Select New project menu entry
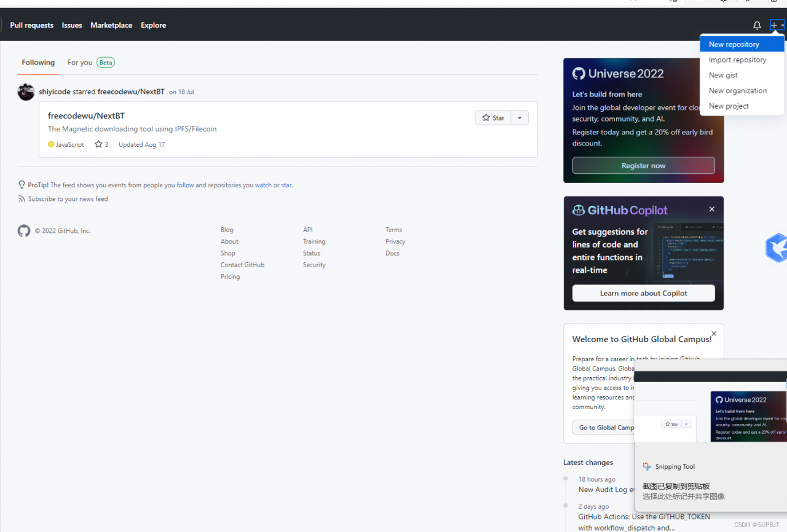Viewport: 787px width, 532px height. 742,106
